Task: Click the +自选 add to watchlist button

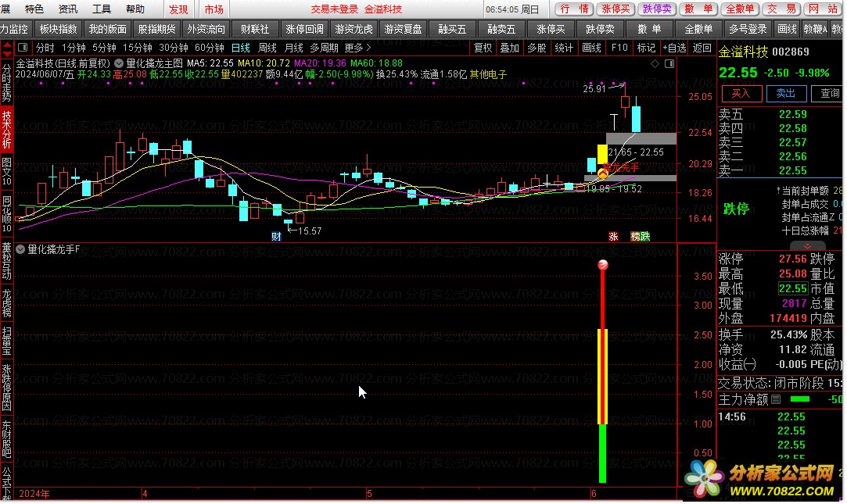Action: 674,48
